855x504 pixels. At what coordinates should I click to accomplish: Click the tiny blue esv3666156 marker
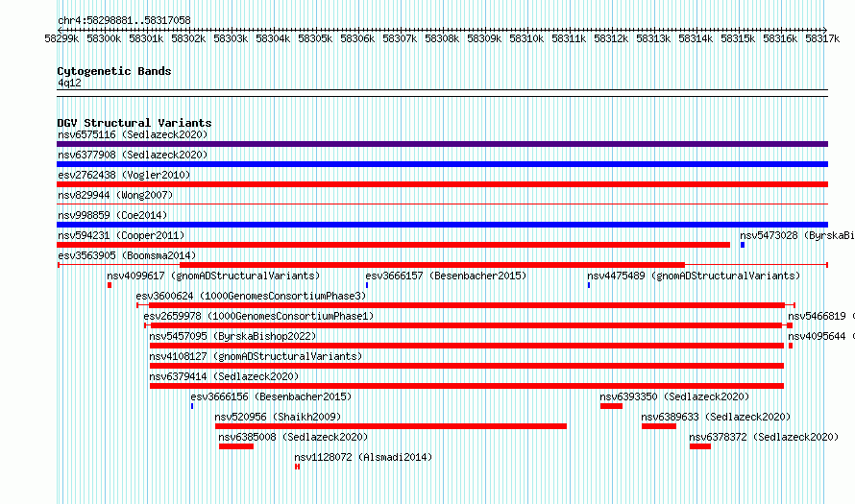(192, 406)
